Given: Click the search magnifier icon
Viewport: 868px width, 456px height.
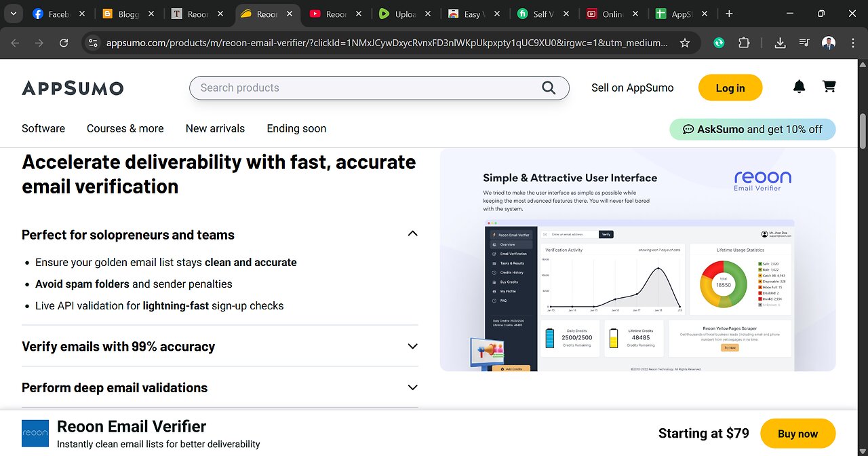Looking at the screenshot, I should coord(549,88).
